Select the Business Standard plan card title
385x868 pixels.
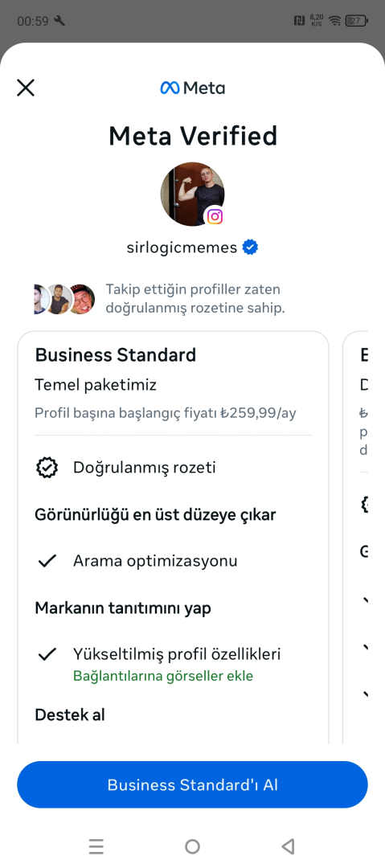[x=115, y=355]
